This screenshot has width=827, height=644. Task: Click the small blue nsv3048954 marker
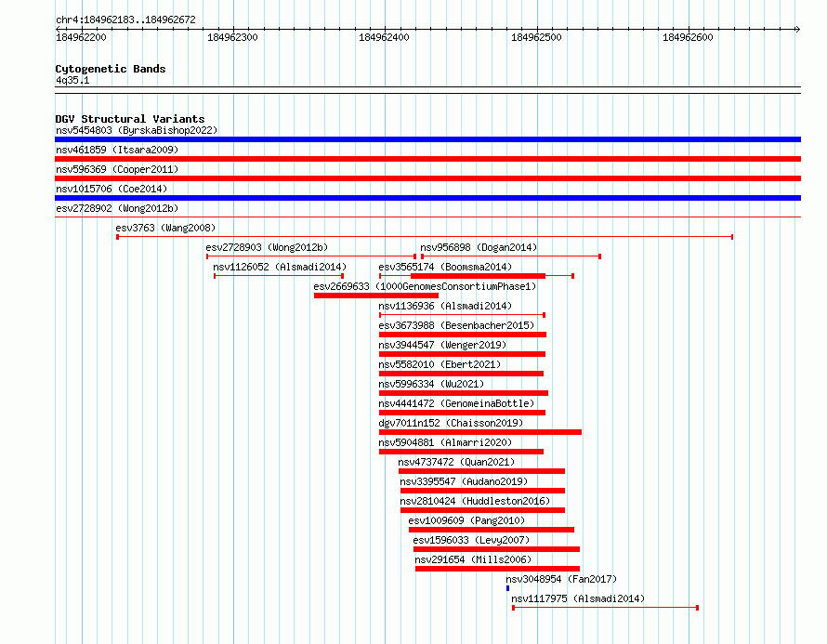(508, 588)
